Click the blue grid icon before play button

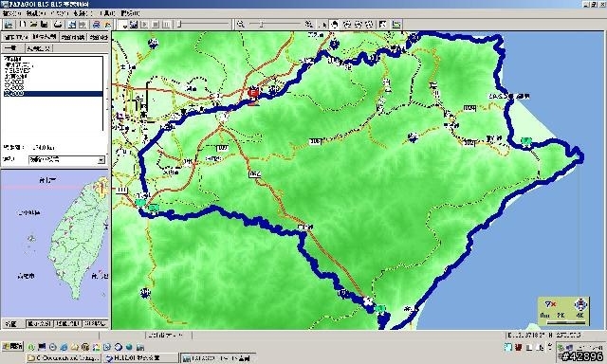[134, 25]
